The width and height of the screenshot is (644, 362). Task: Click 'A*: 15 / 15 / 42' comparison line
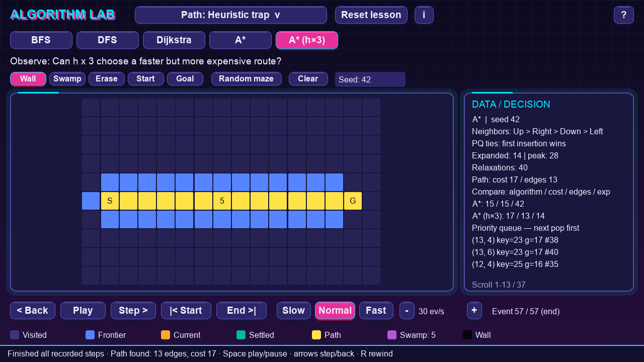(498, 204)
